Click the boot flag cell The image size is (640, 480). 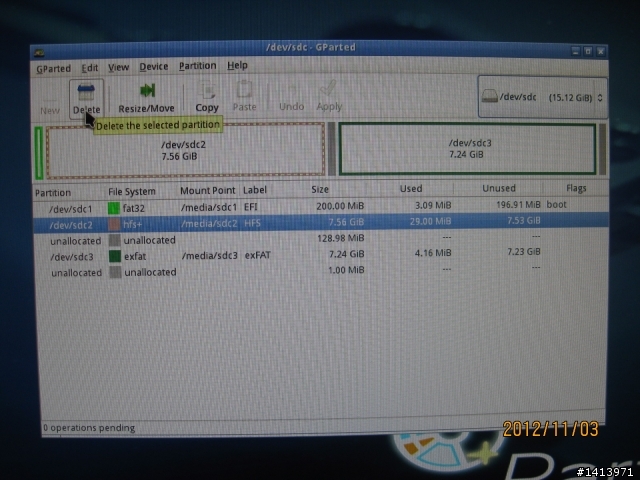pos(556,204)
